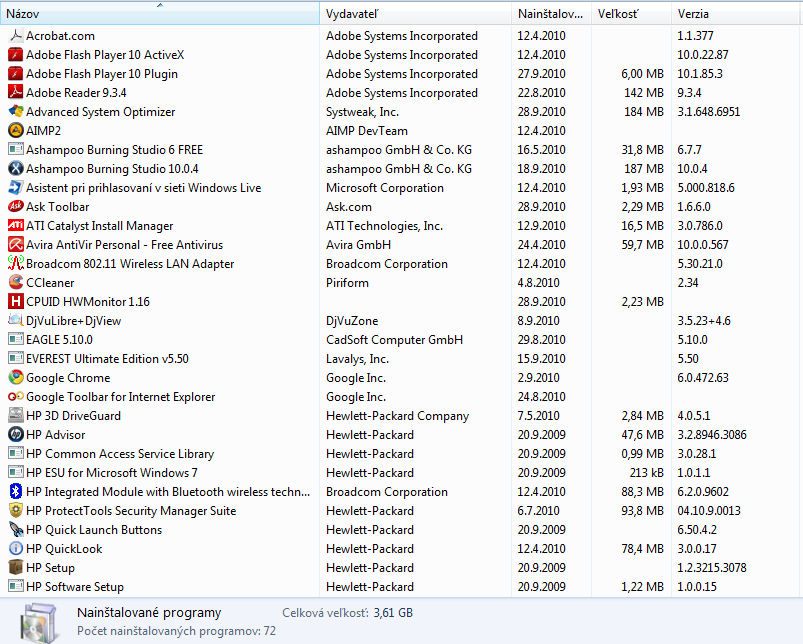Sort list by the Názov column header
This screenshot has width=803, height=644.
160,14
